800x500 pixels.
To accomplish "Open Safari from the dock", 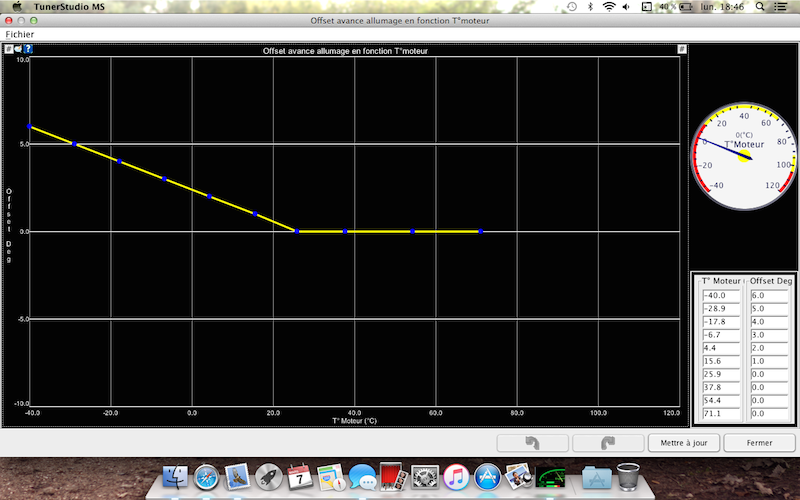I will [x=206, y=478].
